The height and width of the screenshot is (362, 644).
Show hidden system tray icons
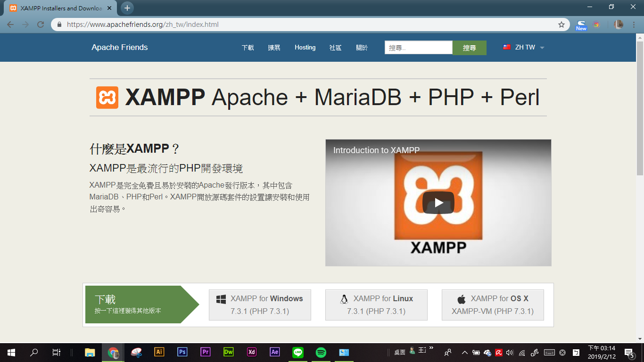click(x=464, y=352)
